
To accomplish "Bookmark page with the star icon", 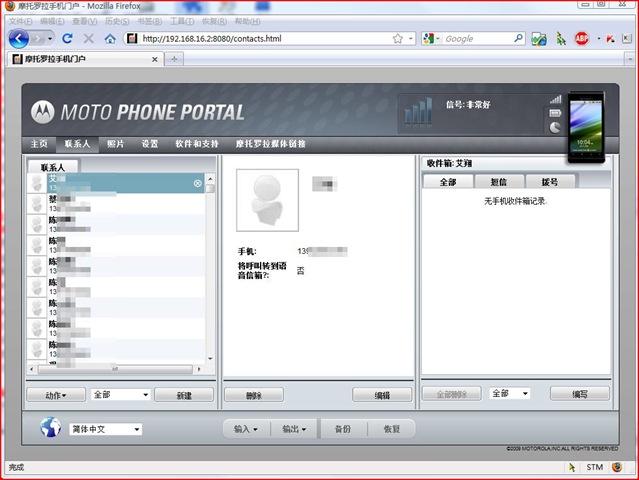I will coord(398,39).
